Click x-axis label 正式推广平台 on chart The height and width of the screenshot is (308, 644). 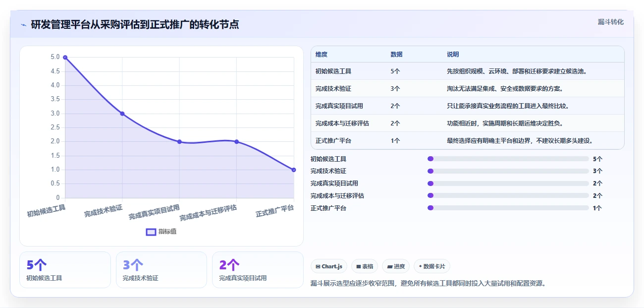pos(275,211)
